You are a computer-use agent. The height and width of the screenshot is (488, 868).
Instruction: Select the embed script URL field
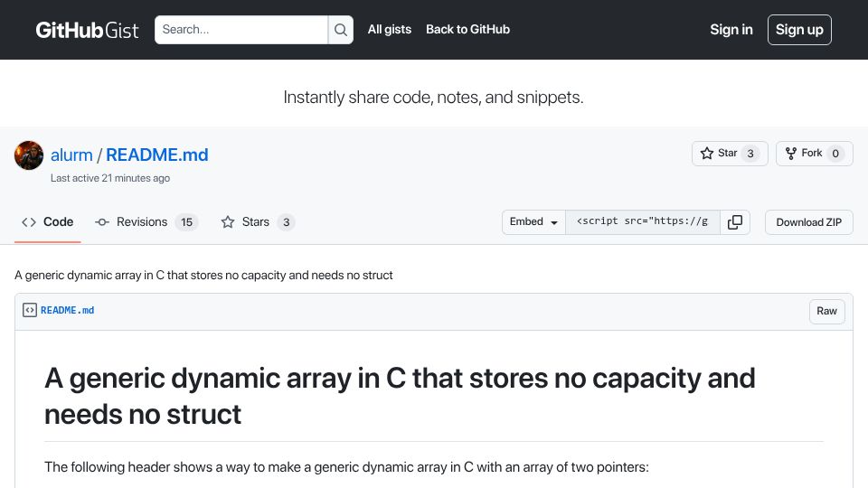click(x=643, y=222)
